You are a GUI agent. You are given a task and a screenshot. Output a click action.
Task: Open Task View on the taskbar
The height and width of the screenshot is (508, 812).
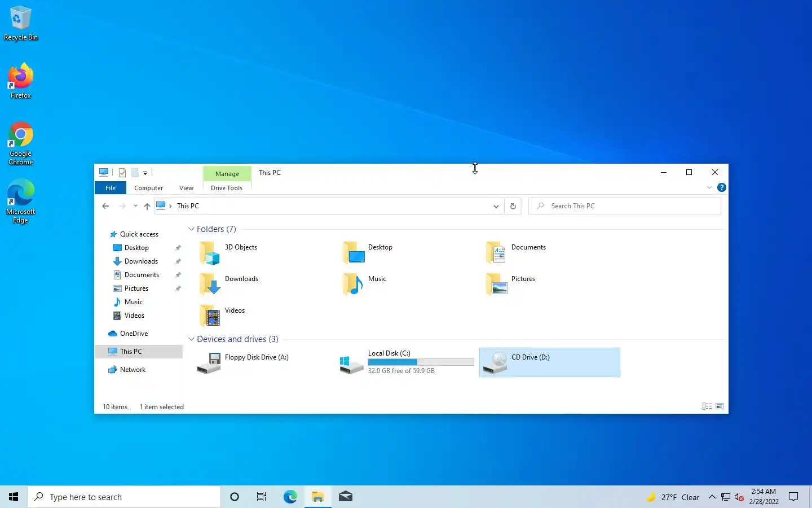tap(262, 497)
